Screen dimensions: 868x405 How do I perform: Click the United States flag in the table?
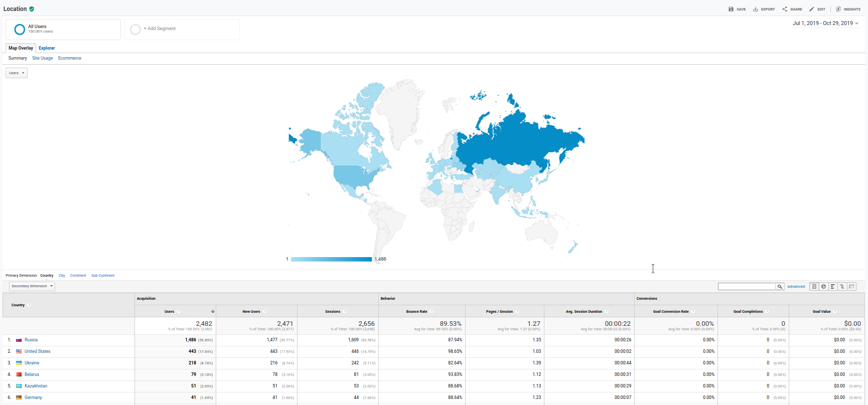click(19, 351)
